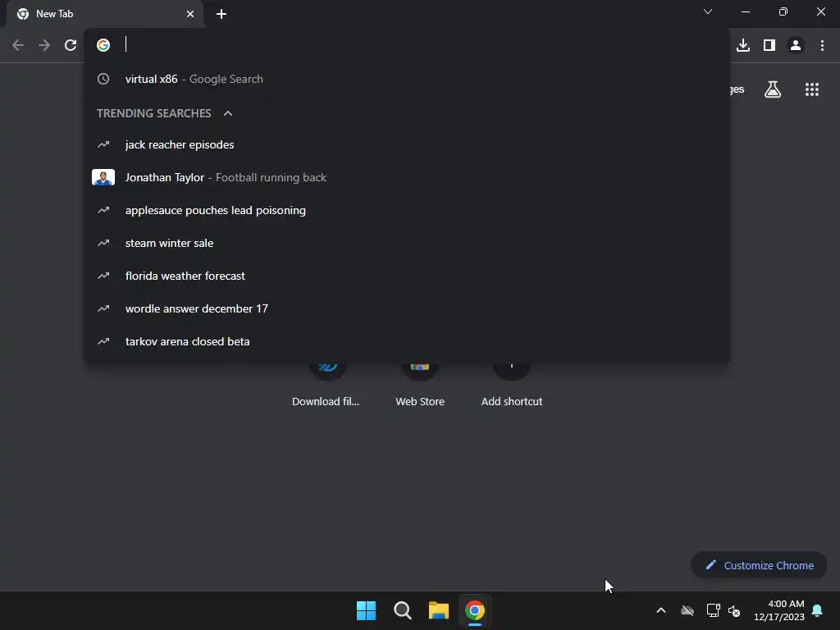Image resolution: width=840 pixels, height=630 pixels.
Task: Open the Google apps grid
Action: coord(812,89)
